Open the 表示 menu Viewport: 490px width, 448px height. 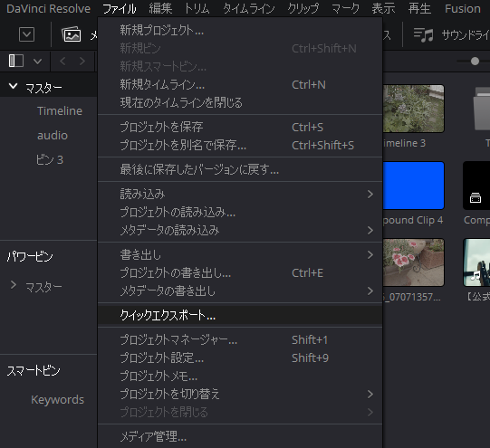[383, 9]
